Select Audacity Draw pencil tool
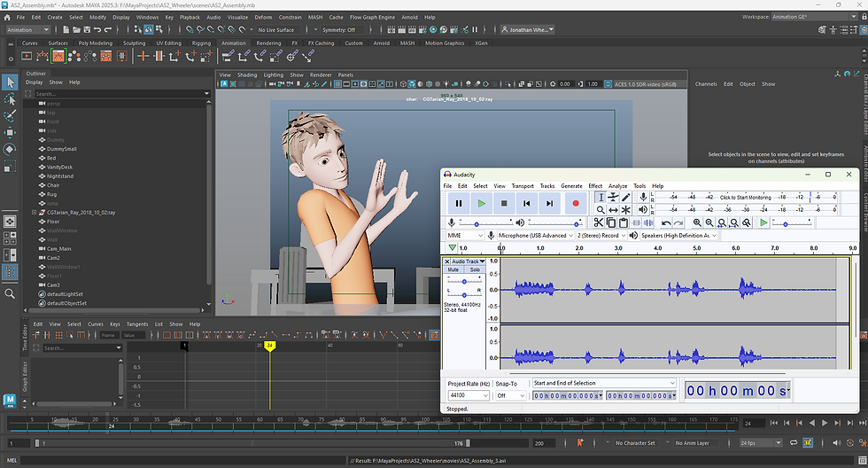The width and height of the screenshot is (868, 468). pos(626,197)
